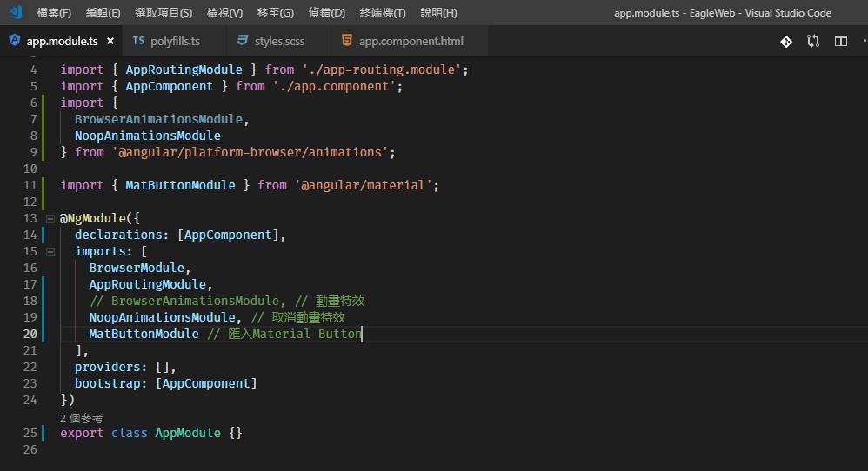Viewport: 868px width, 471px height.
Task: Click the 取消動畫特效 comment
Action: (x=297, y=317)
